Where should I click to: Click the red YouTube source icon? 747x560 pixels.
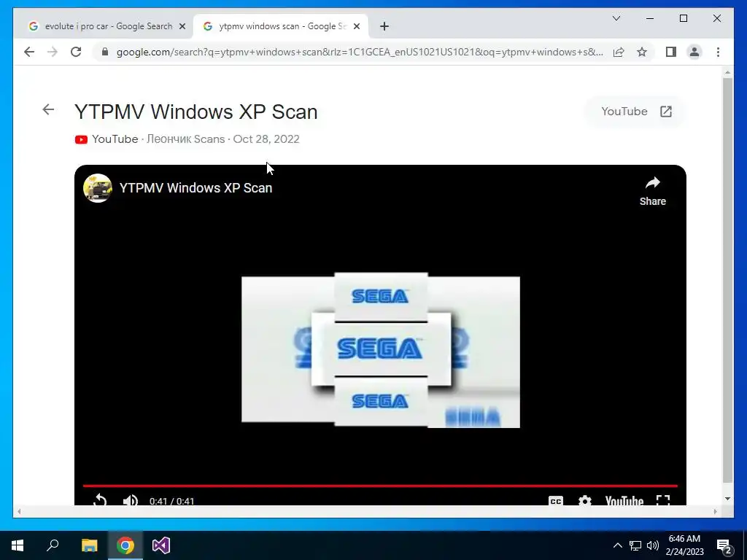click(81, 139)
